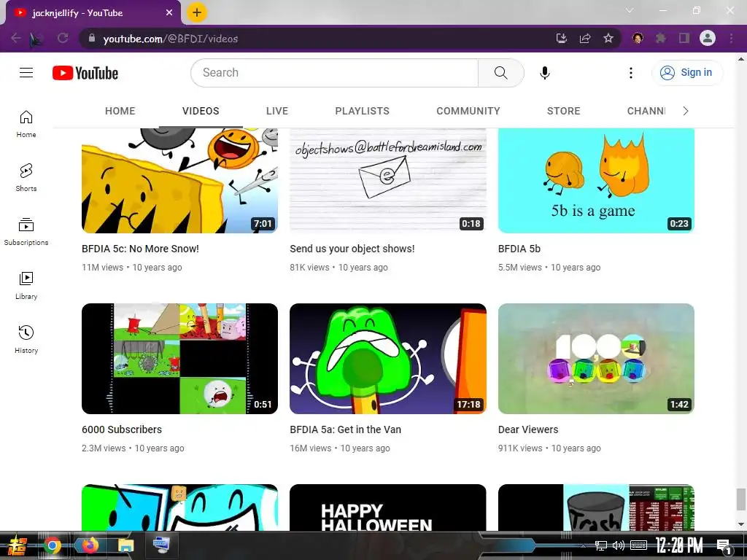Screen dimensions: 747x560
Task: Click the objectshows email thumbnail
Action: [388, 181]
